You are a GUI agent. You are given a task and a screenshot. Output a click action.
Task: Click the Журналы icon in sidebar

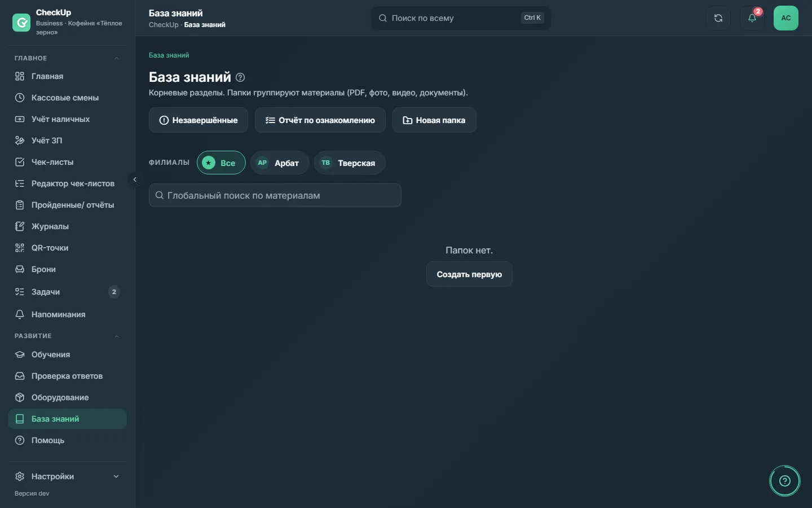pos(20,226)
